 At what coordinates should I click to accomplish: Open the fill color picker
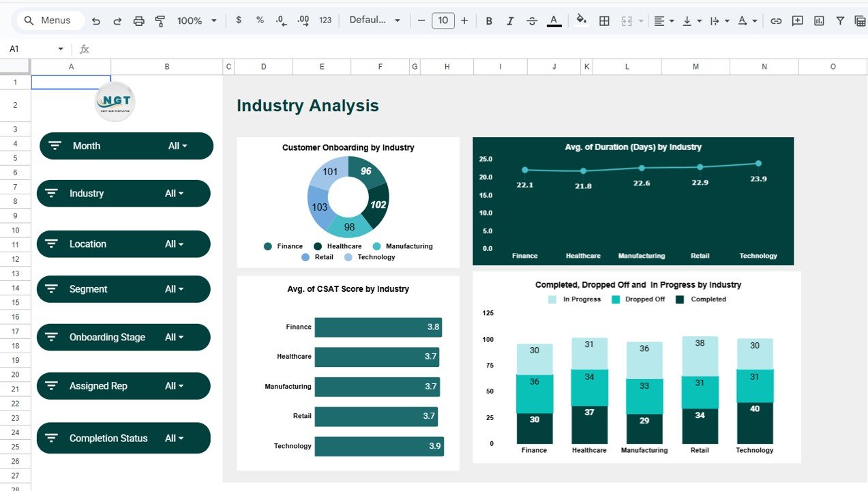click(581, 20)
